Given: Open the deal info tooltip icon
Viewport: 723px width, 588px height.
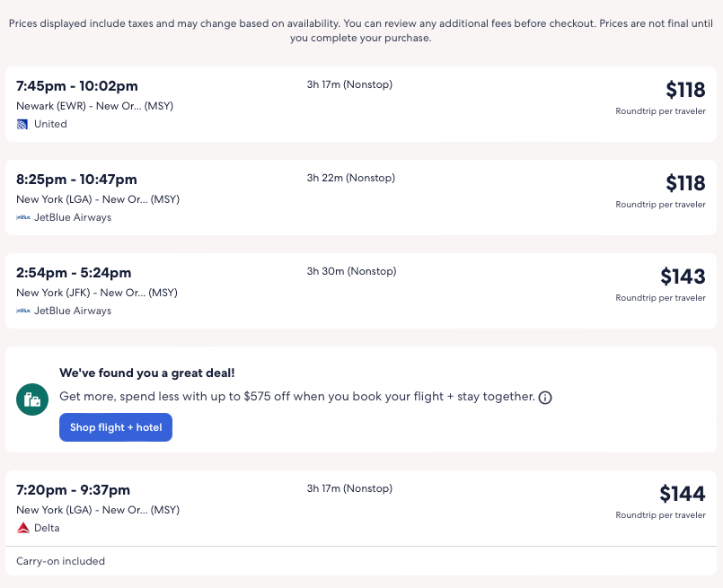Looking at the screenshot, I should point(545,398).
